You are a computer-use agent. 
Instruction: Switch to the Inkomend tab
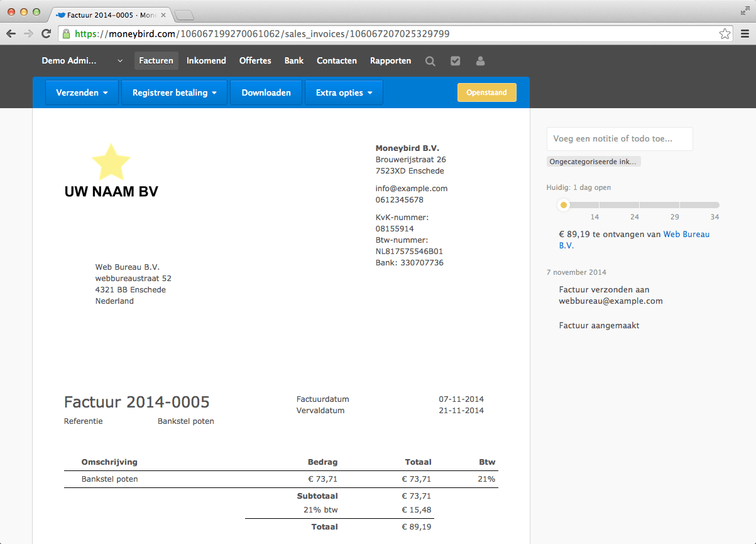[x=206, y=60]
